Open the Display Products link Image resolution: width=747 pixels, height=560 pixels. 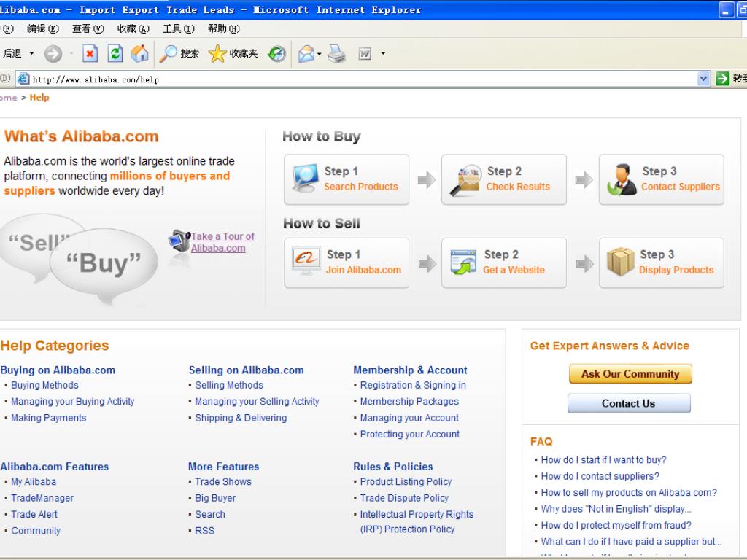click(676, 270)
